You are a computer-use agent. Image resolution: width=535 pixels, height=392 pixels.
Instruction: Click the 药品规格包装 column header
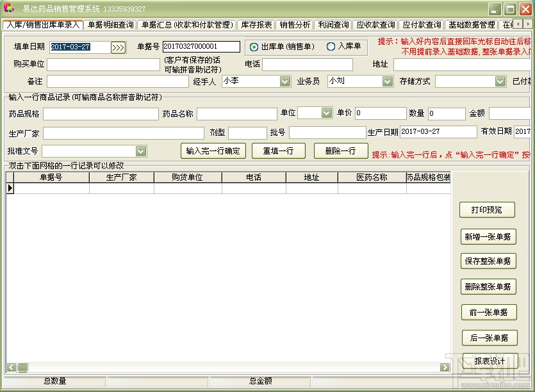tap(428, 177)
